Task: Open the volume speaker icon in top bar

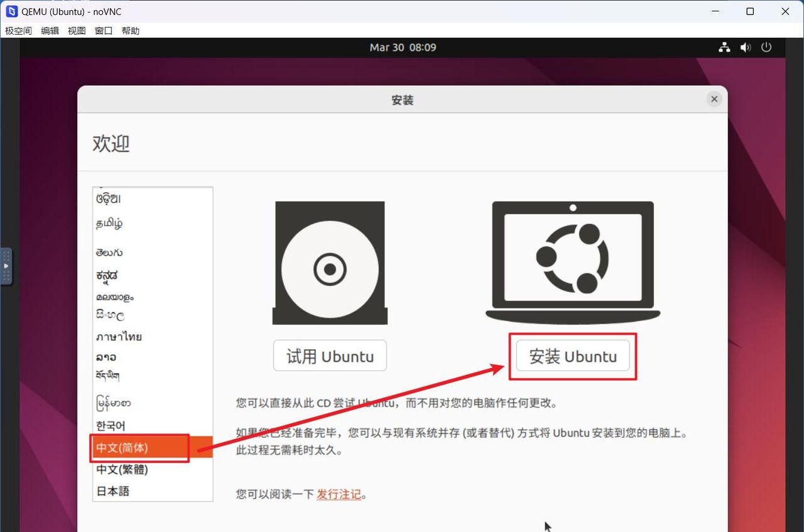Action: click(x=746, y=47)
